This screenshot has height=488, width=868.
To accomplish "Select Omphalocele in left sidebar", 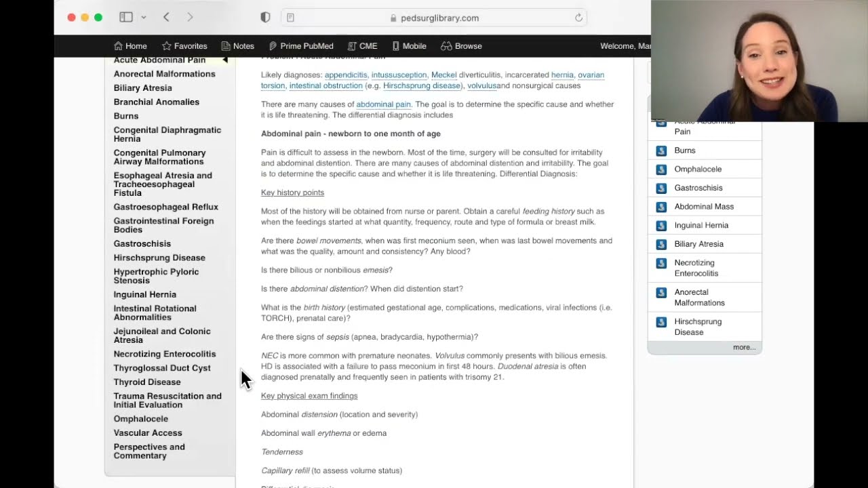I will pos(141,419).
